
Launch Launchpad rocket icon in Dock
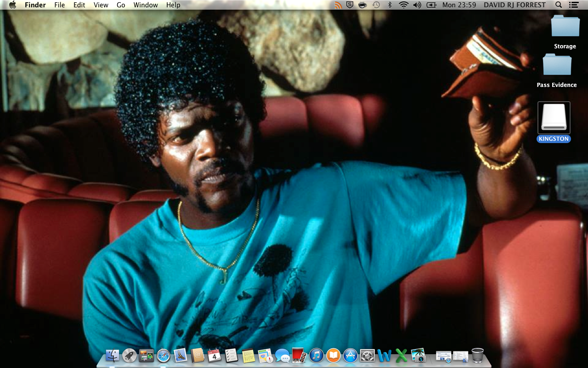130,356
